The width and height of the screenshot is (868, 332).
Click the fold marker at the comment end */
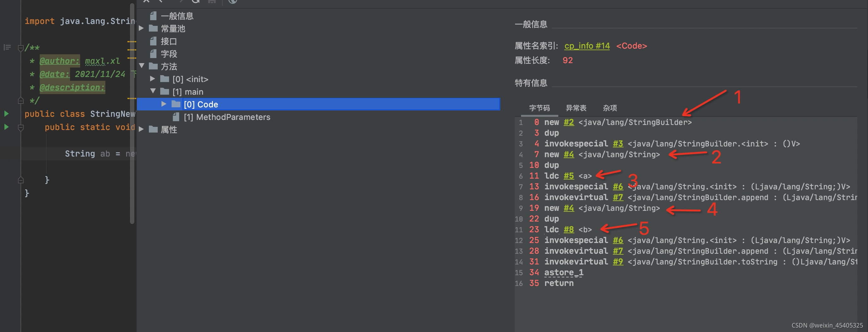(x=21, y=100)
